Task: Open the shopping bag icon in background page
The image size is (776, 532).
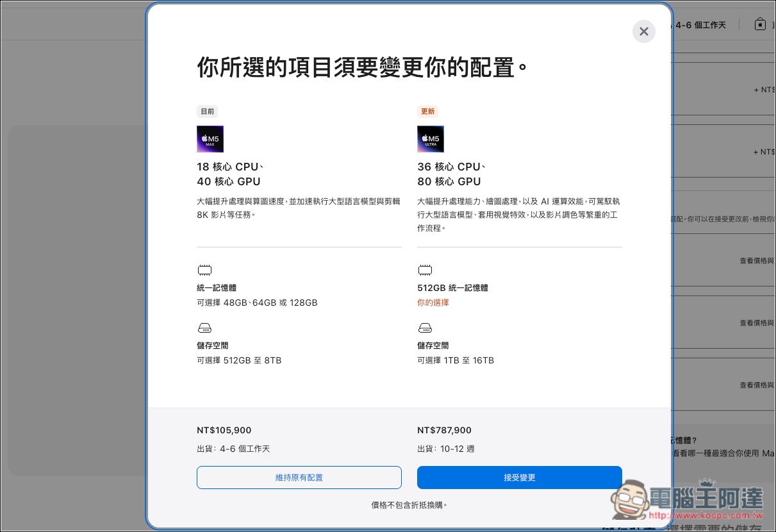Action: 760,24
